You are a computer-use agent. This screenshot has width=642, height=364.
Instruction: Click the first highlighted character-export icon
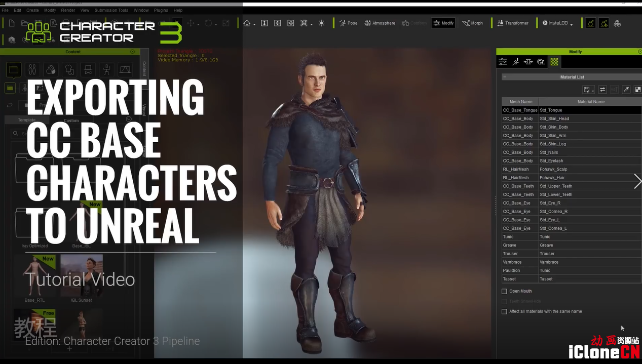click(590, 23)
